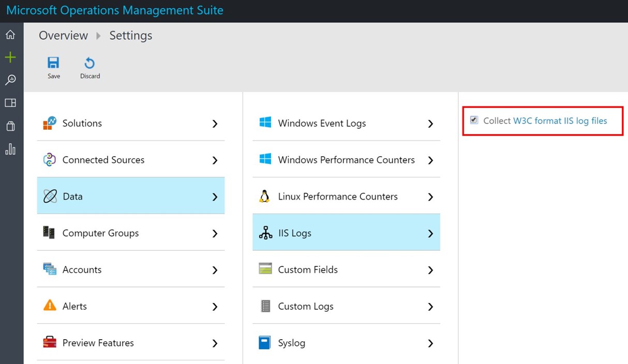Click Settings in the breadcrumb
The width and height of the screenshot is (628, 364).
click(x=131, y=36)
